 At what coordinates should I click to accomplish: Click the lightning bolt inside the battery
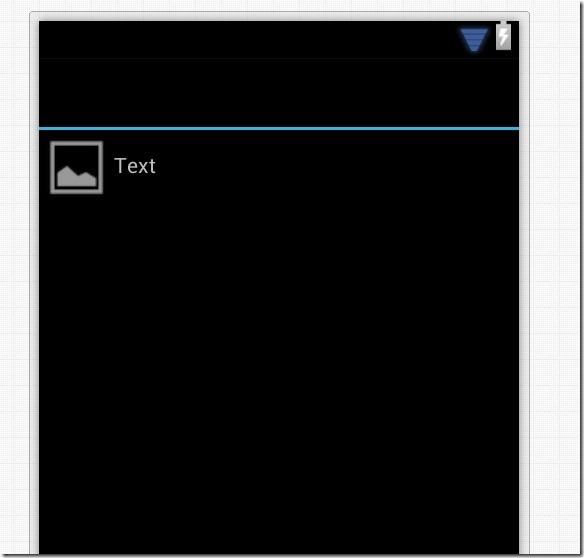[x=503, y=37]
